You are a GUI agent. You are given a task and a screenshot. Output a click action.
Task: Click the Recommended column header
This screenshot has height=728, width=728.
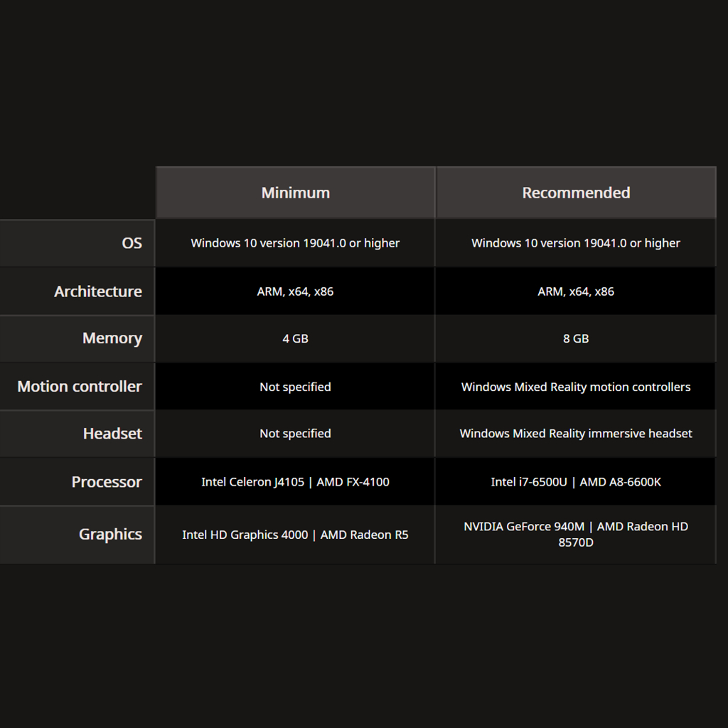(576, 193)
